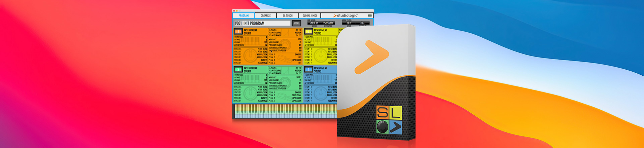Click zone 3 STICK 2 Y MODULATION row

click(251, 95)
